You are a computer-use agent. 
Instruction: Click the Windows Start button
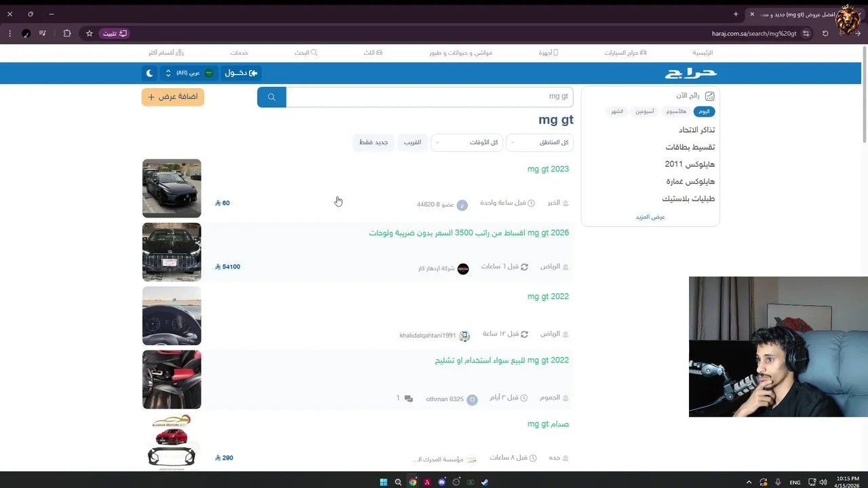coord(383,482)
